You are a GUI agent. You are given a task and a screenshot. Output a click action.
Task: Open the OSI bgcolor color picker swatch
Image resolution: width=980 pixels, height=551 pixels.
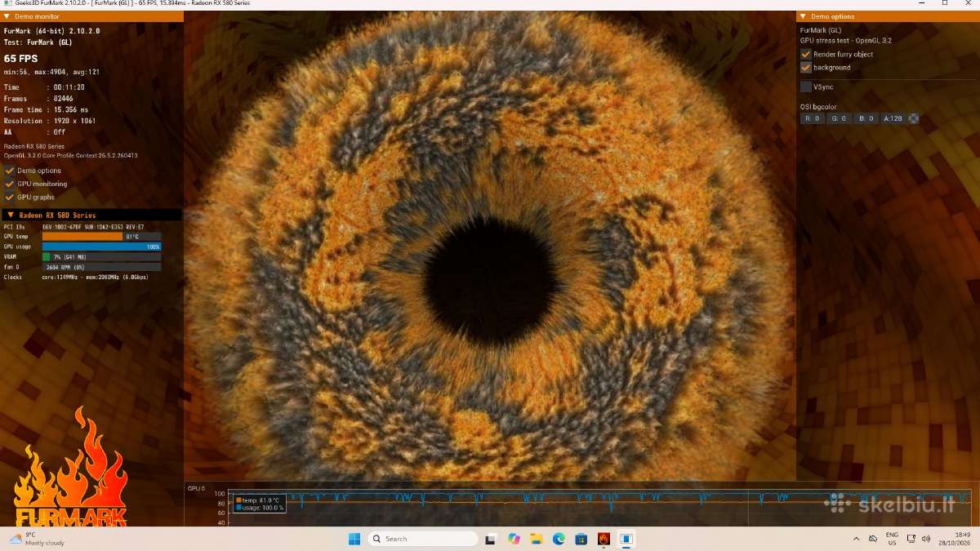(x=914, y=118)
